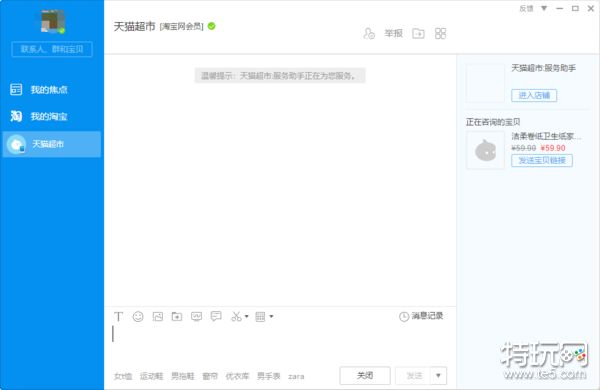Click the 天猫超市 title in chat header

pos(134,26)
